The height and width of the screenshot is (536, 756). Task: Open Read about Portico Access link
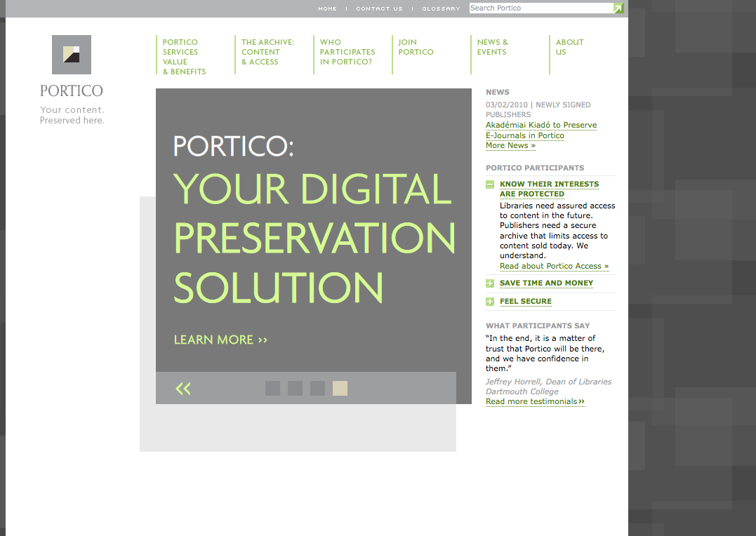[554, 266]
